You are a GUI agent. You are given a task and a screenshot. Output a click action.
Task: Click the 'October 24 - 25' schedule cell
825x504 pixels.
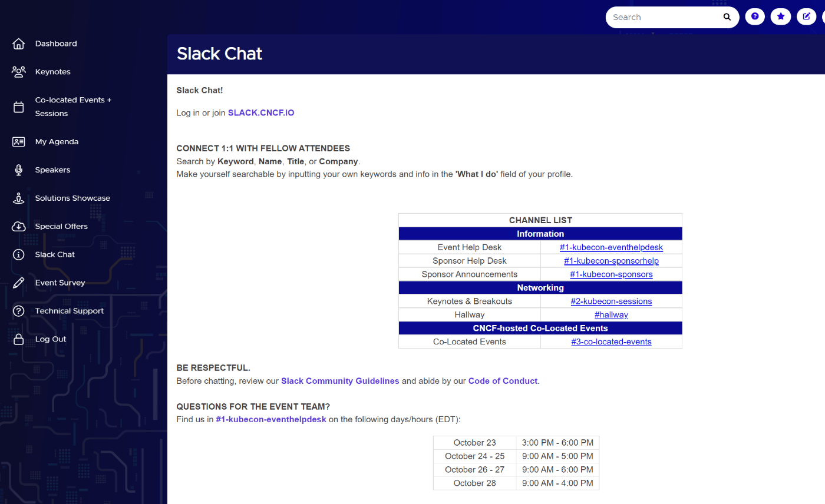coord(475,456)
